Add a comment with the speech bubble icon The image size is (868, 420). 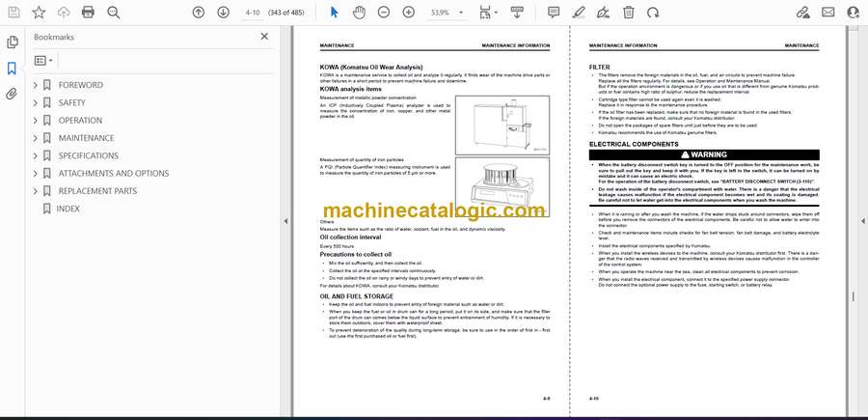point(554,13)
